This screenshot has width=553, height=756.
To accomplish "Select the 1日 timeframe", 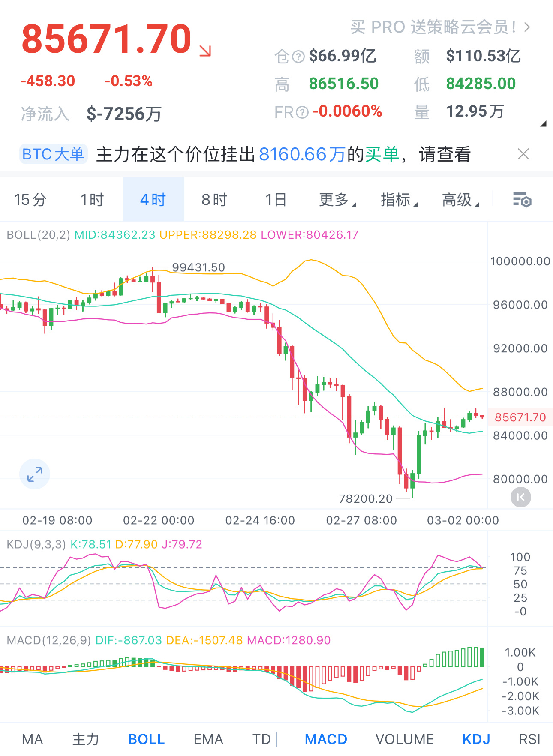I will 276,200.
